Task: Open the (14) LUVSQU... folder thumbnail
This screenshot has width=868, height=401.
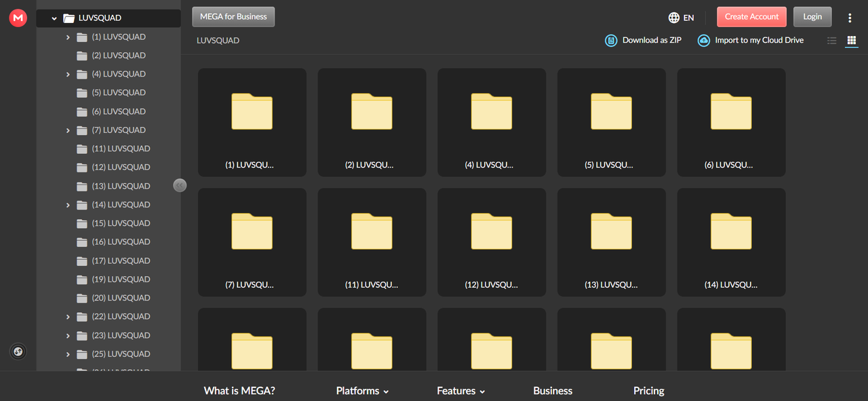Action: click(x=732, y=242)
